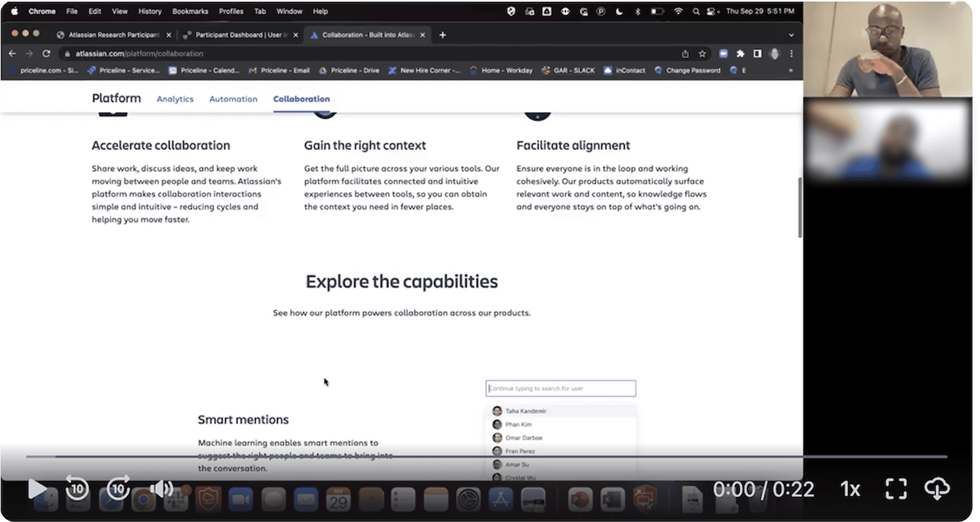This screenshot has width=980, height=522.
Task: Download the video with cloud icon
Action: [937, 489]
